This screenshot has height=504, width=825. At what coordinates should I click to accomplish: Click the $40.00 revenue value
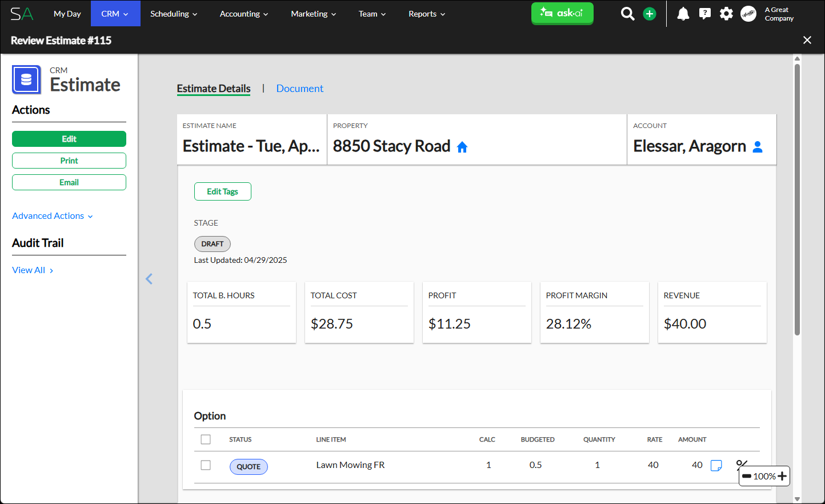point(685,324)
